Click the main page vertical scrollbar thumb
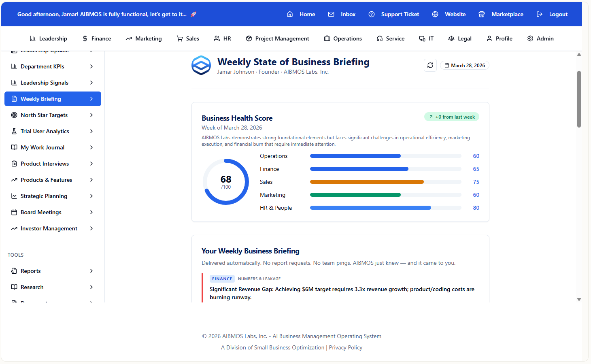Screen dimensions: 591x364 point(579,99)
